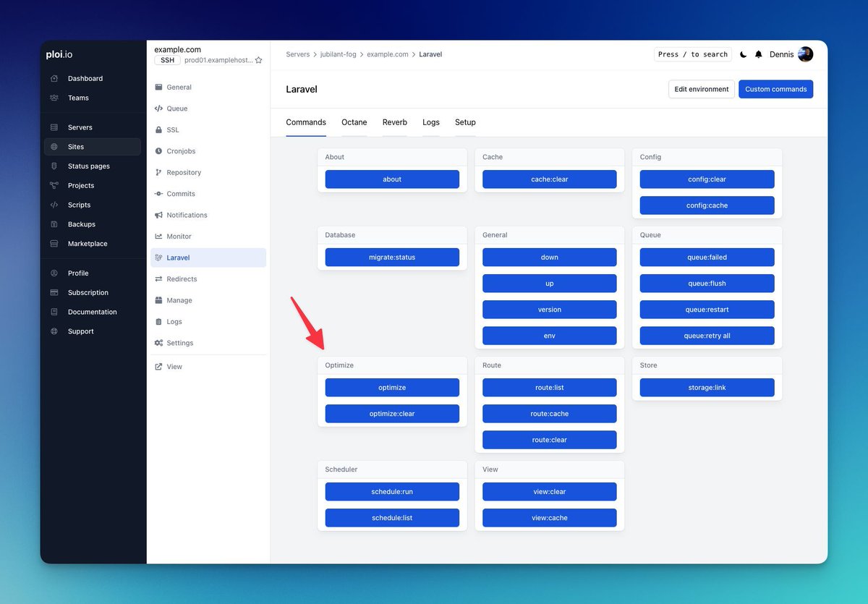Toggle dark mode with the moon icon
868x604 pixels.
point(743,54)
